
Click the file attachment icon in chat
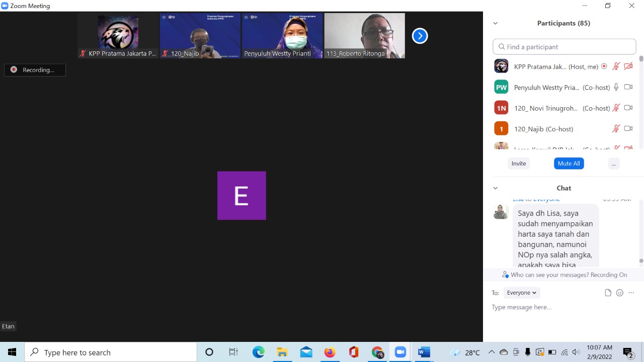[x=608, y=293]
